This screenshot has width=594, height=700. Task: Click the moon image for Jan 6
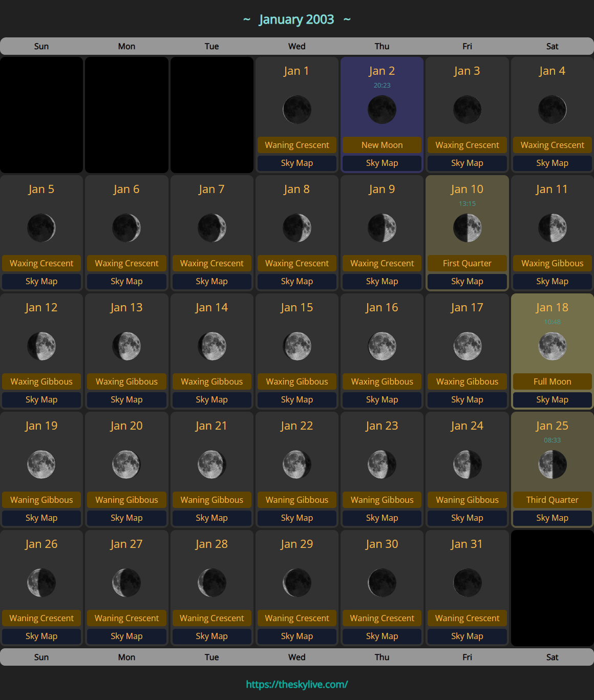pos(126,228)
